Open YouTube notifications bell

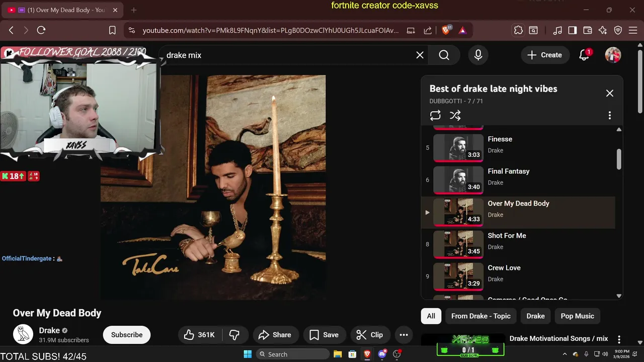click(584, 55)
